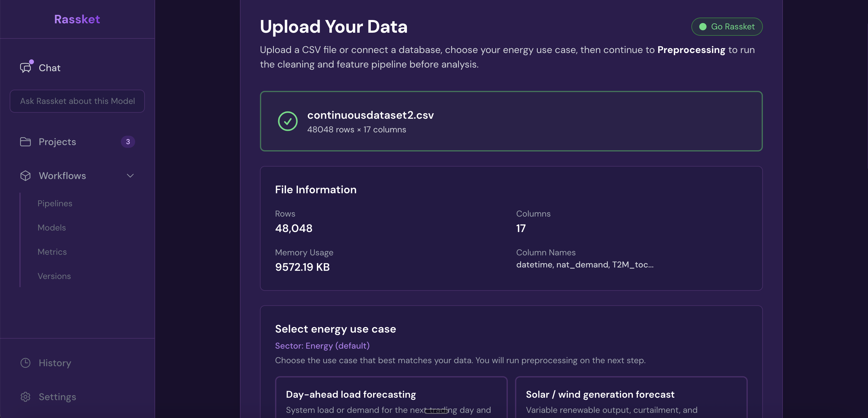Open Settings via the gear icon
Screen dimensions: 868x418
[25, 397]
